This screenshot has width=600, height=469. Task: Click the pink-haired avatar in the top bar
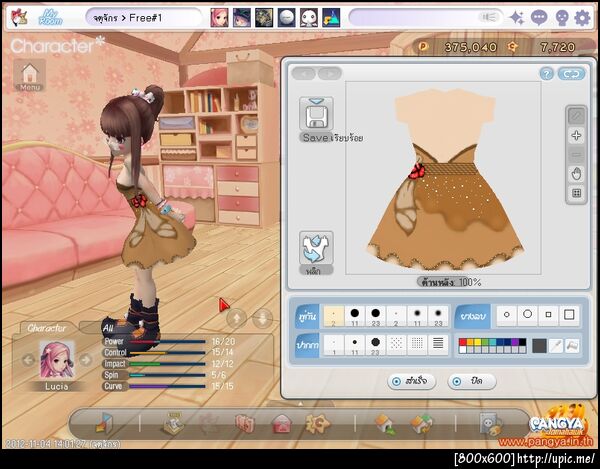click(x=219, y=18)
